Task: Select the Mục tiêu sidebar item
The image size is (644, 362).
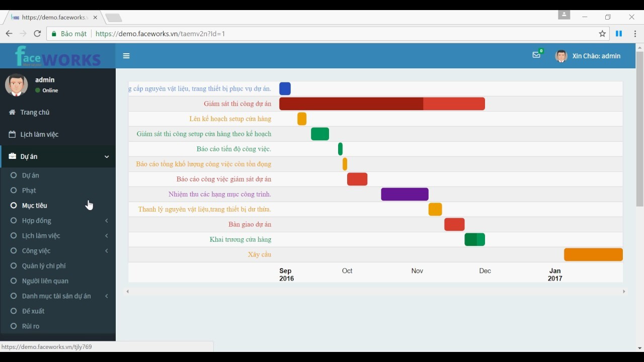Action: [x=35, y=206]
